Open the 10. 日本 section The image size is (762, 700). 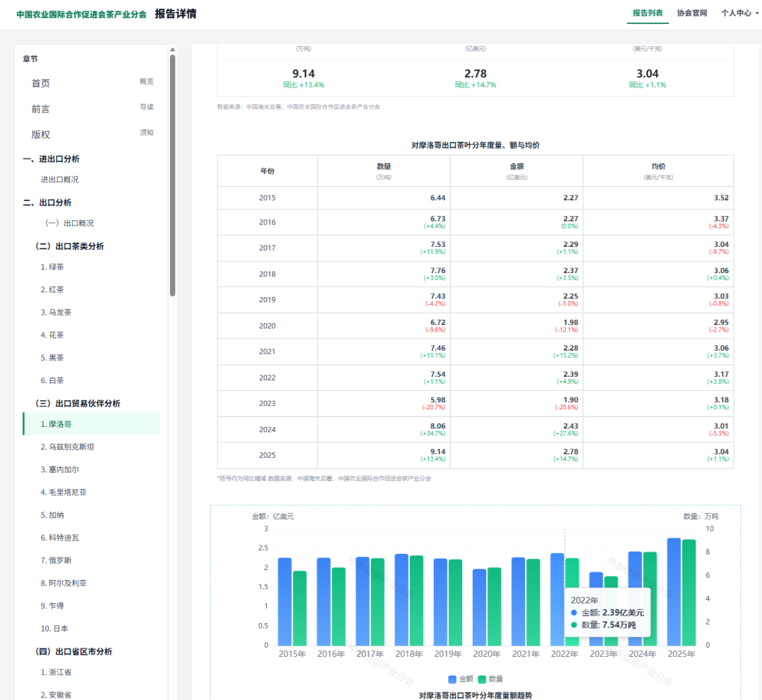(54, 629)
